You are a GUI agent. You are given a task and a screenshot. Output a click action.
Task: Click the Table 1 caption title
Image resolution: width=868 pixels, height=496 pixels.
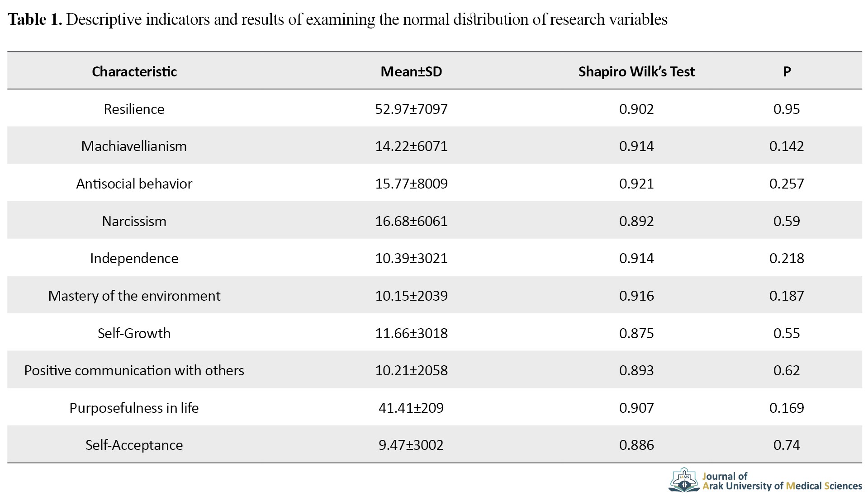[x=337, y=19]
